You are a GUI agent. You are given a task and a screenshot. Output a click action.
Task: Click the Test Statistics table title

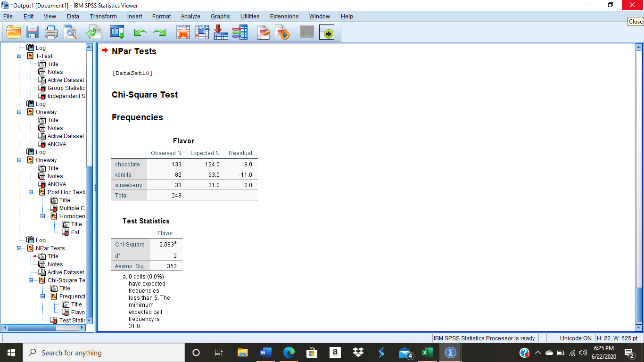(146, 221)
